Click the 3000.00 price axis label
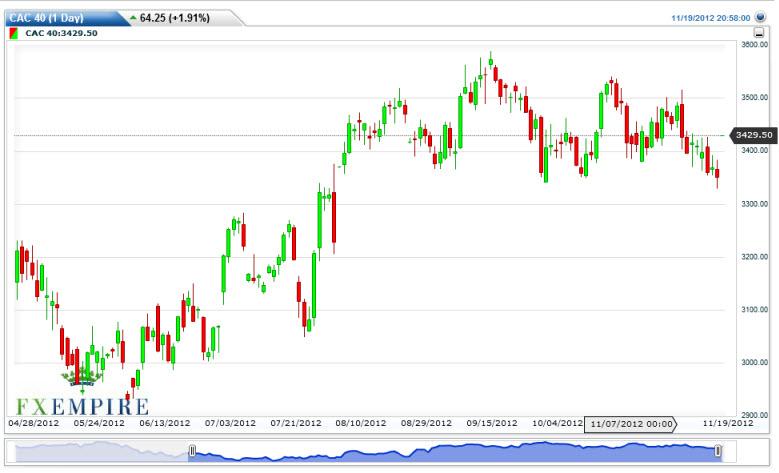The height and width of the screenshot is (473, 779). (755, 363)
